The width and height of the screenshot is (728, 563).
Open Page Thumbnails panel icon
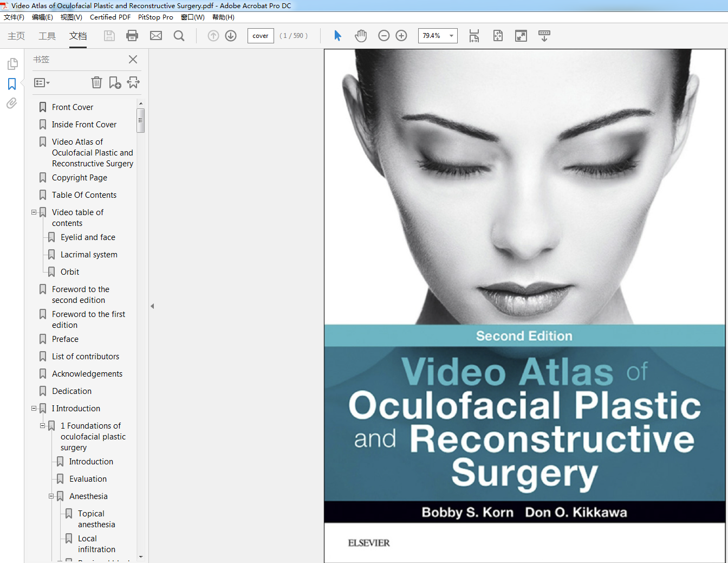12,64
